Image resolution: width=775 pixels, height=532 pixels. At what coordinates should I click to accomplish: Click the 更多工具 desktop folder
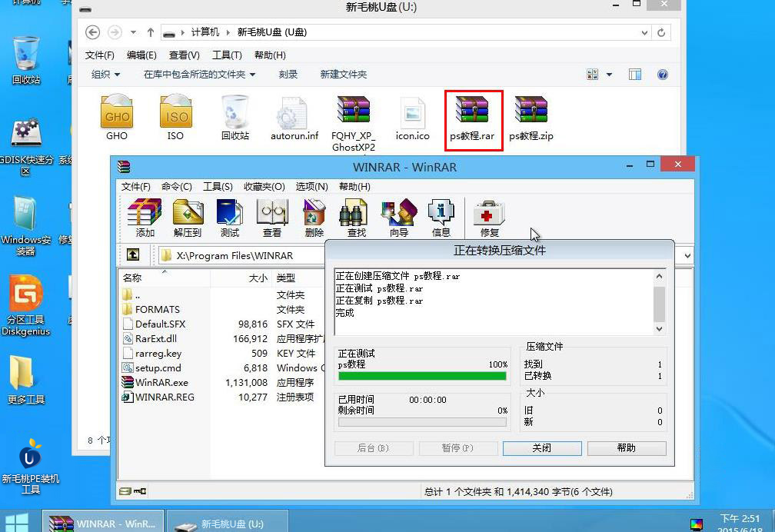click(x=25, y=380)
